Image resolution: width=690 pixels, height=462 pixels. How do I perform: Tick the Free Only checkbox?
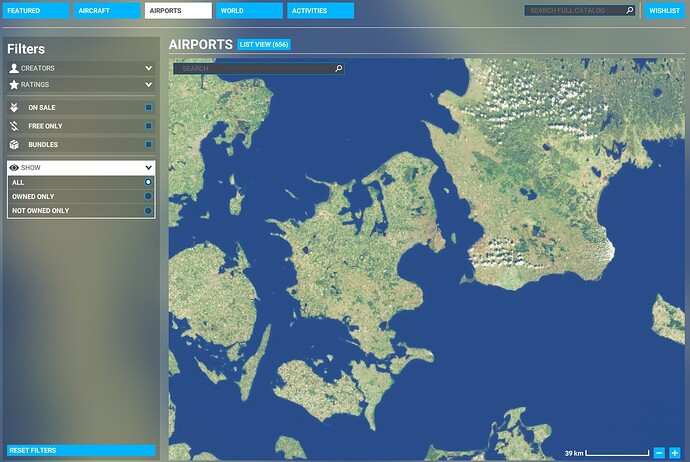click(x=148, y=126)
